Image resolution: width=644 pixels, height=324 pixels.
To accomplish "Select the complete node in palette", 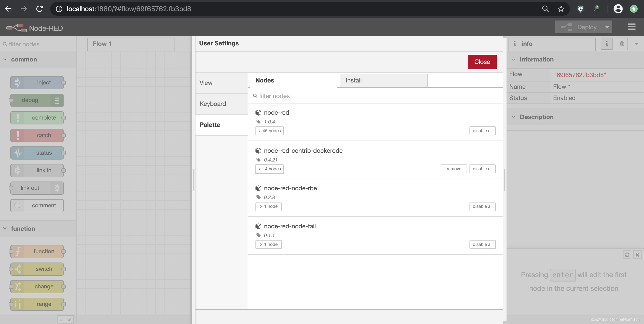I will click(x=37, y=118).
